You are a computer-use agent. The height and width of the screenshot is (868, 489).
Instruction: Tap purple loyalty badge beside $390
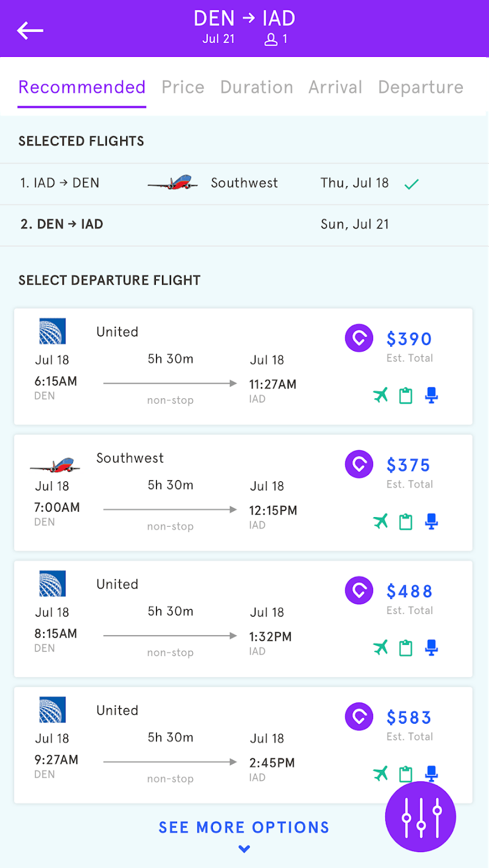[359, 338]
